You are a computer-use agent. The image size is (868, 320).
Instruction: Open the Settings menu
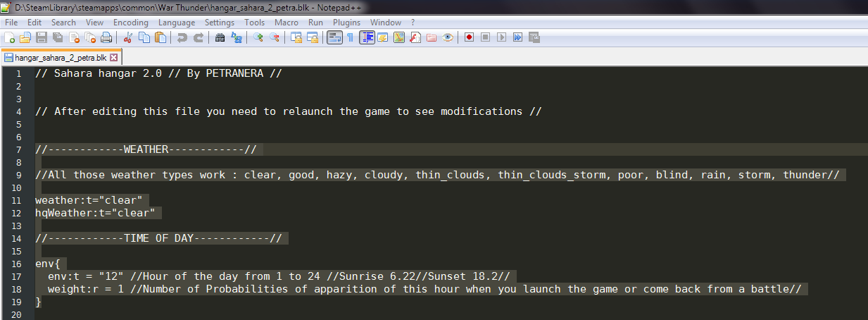coord(220,23)
